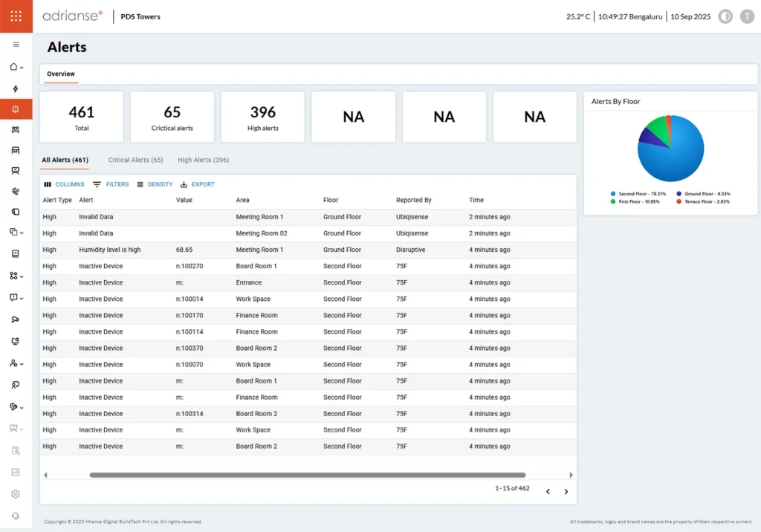The width and height of the screenshot is (761, 532).
Task: Open the CCTV camera sidebar icon
Action: coord(16,319)
